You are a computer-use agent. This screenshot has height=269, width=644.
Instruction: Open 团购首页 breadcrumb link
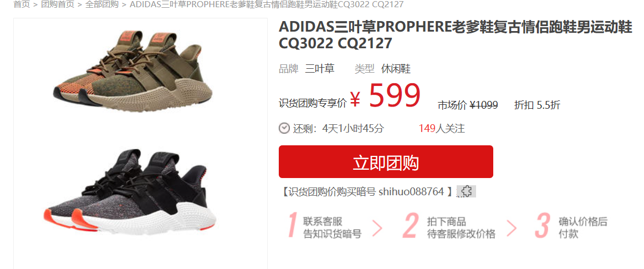pyautogui.click(x=58, y=4)
